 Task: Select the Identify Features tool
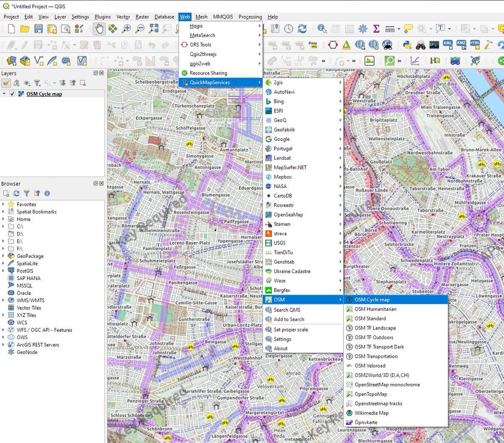pyautogui.click(x=322, y=29)
